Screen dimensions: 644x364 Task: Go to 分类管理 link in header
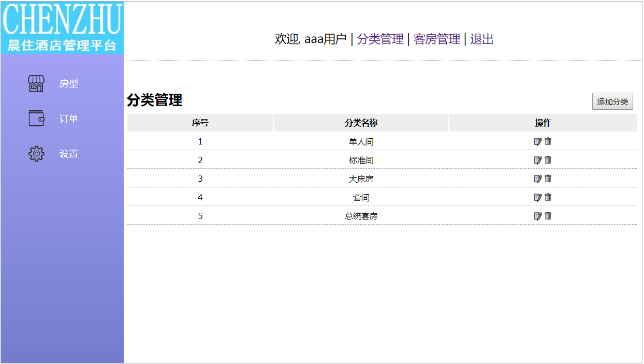380,39
